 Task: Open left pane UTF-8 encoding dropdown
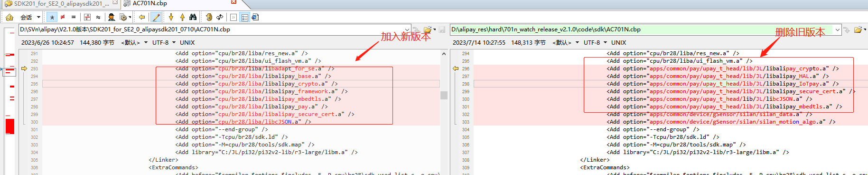tap(164, 42)
